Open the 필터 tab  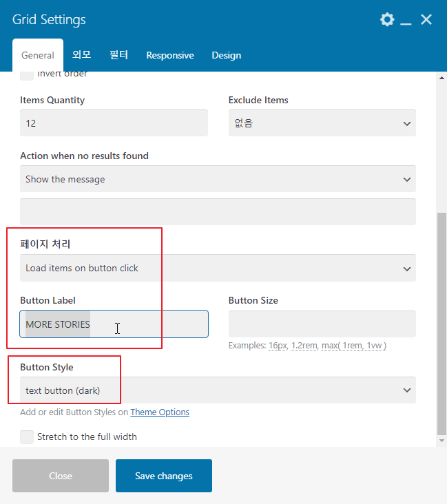[118, 54]
